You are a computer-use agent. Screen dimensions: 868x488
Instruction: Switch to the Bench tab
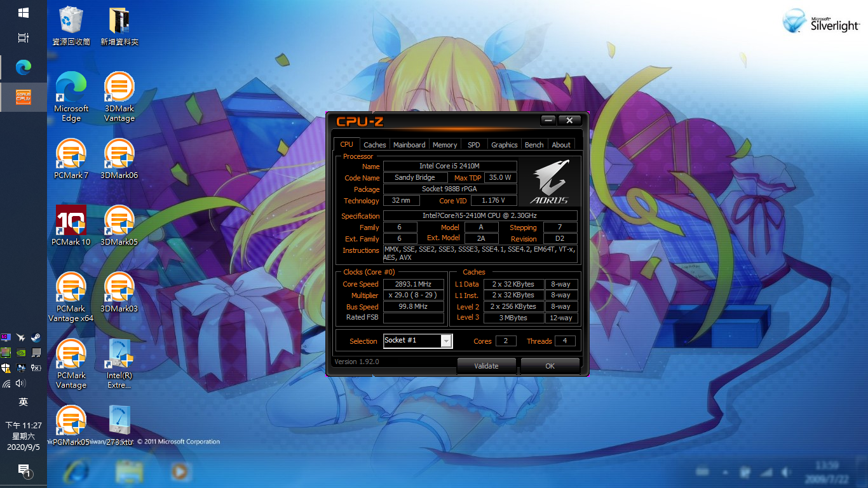[x=534, y=145]
